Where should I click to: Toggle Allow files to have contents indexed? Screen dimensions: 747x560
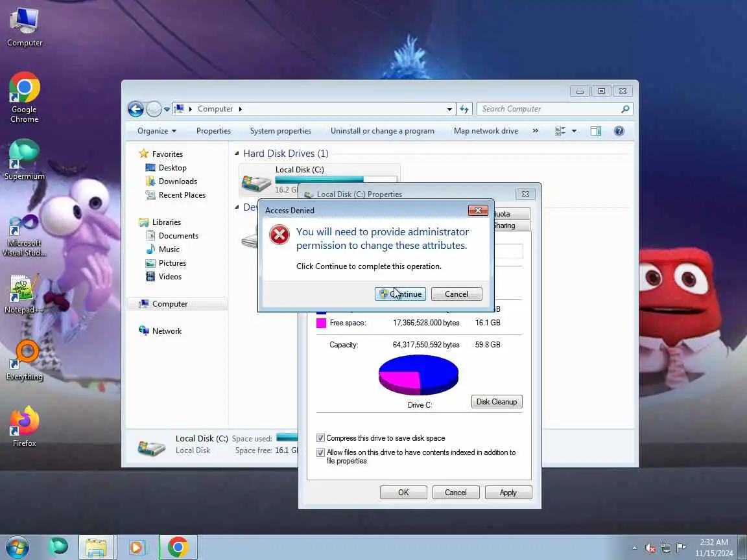(x=320, y=452)
